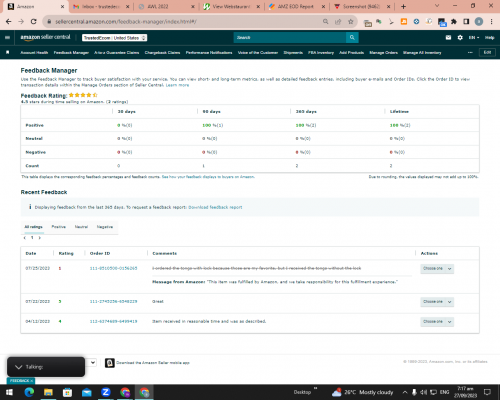
Task: Click the Amazon Seller mobile app icon
Action: point(110,363)
